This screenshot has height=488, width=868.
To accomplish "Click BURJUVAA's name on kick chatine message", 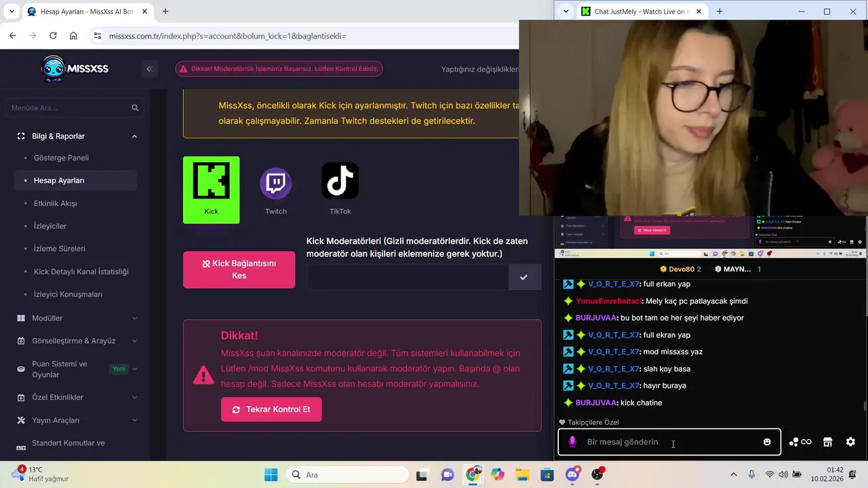I will coord(596,403).
